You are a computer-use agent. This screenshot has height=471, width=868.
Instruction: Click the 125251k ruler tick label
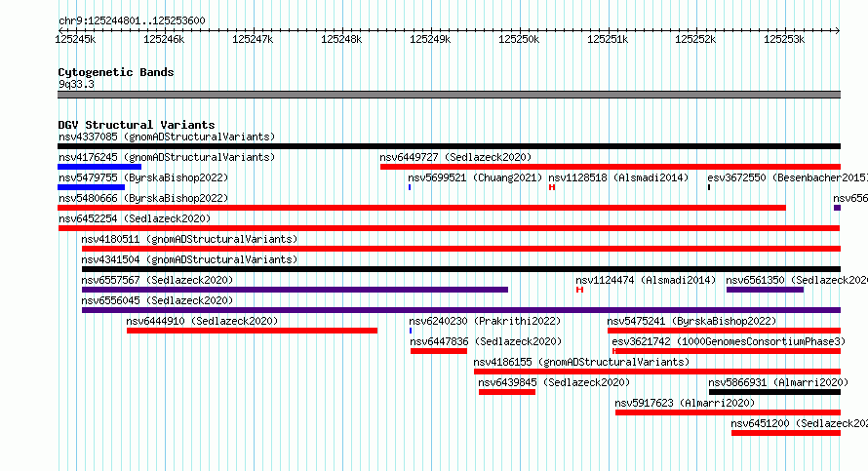[x=608, y=39]
